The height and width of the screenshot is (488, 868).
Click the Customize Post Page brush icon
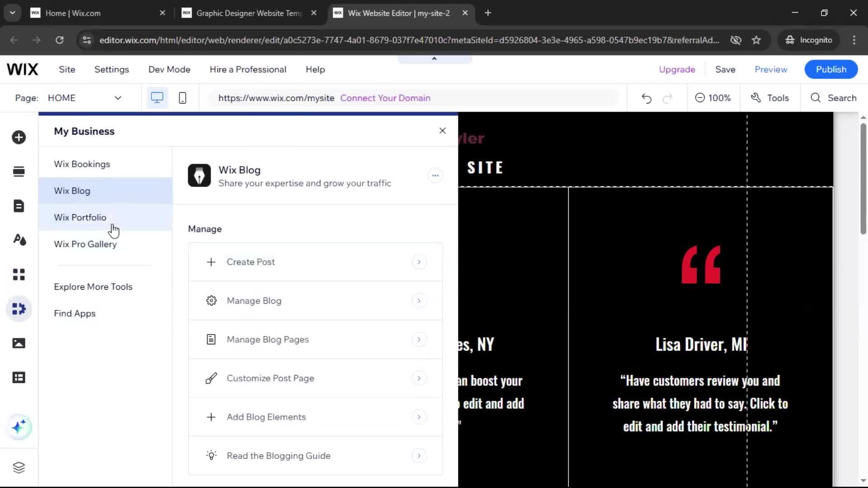tap(211, 378)
